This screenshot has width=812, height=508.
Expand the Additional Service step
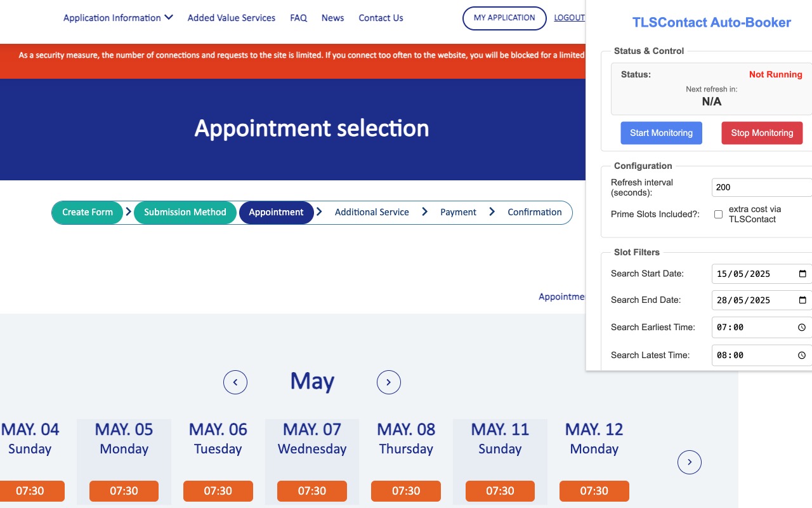pyautogui.click(x=372, y=212)
